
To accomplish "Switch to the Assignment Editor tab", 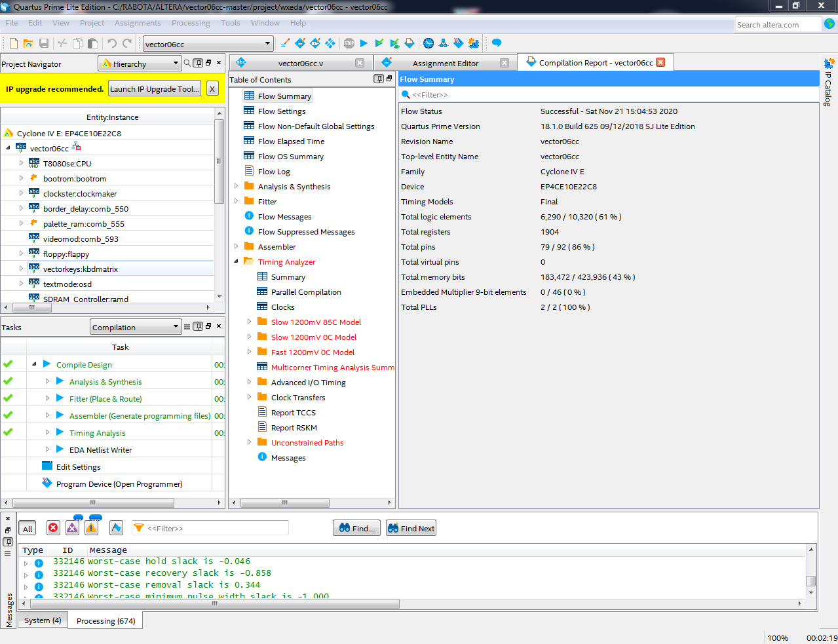I will pyautogui.click(x=446, y=64).
